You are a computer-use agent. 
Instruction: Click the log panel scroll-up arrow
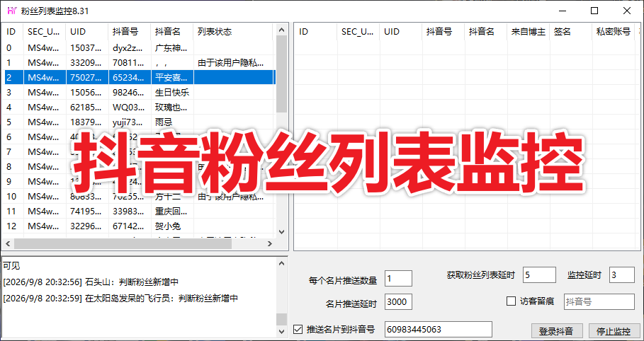281,263
